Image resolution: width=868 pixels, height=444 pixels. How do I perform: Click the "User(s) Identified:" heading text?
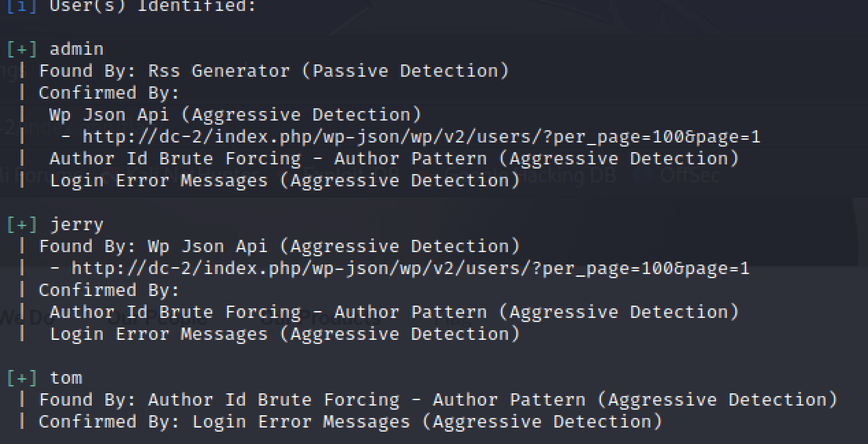tap(153, 6)
